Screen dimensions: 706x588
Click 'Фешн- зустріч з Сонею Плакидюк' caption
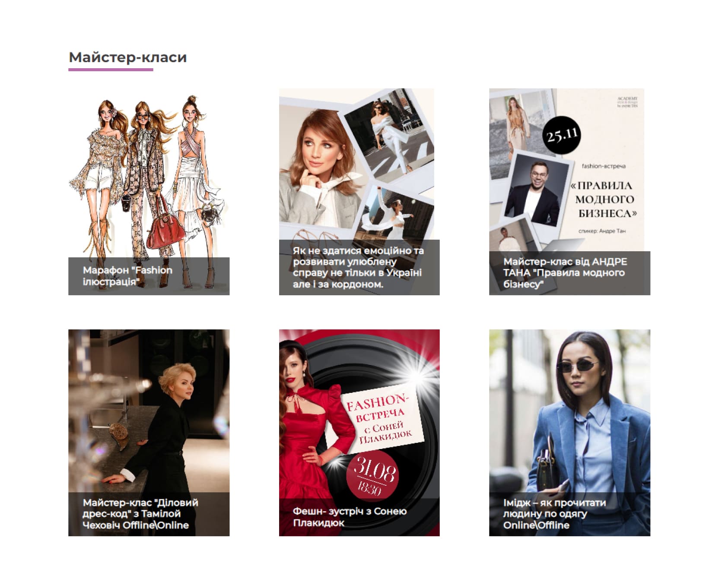tap(350, 517)
